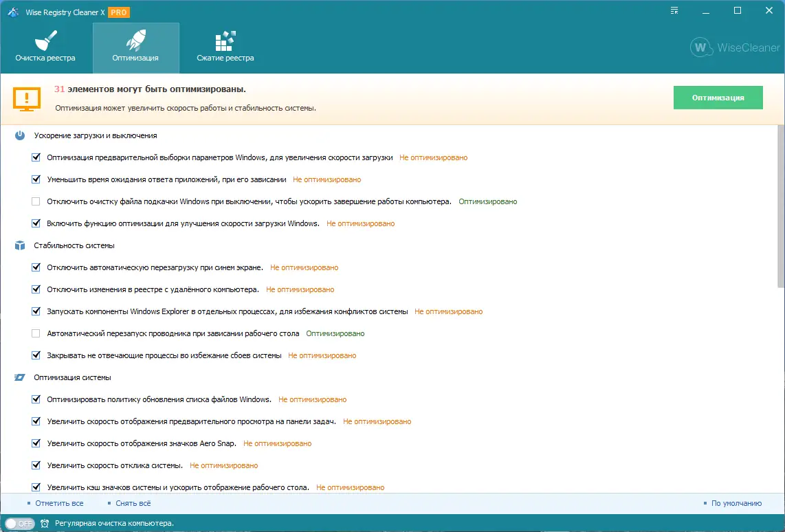
Task: Uncheck Отключить изменения в реестре с удалённого компьютера
Action: tap(36, 290)
